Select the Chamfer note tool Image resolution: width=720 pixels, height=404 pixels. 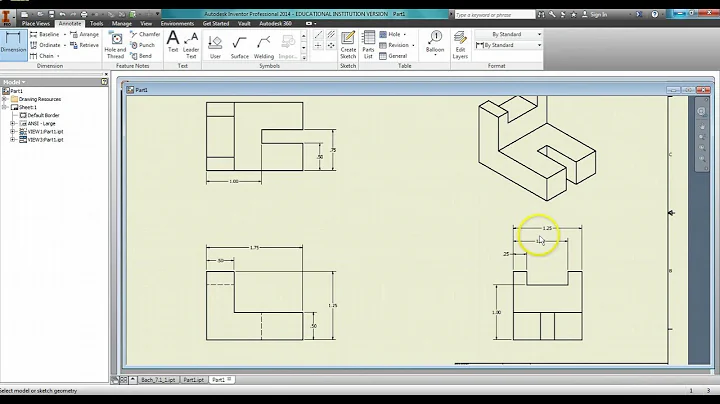pyautogui.click(x=145, y=34)
